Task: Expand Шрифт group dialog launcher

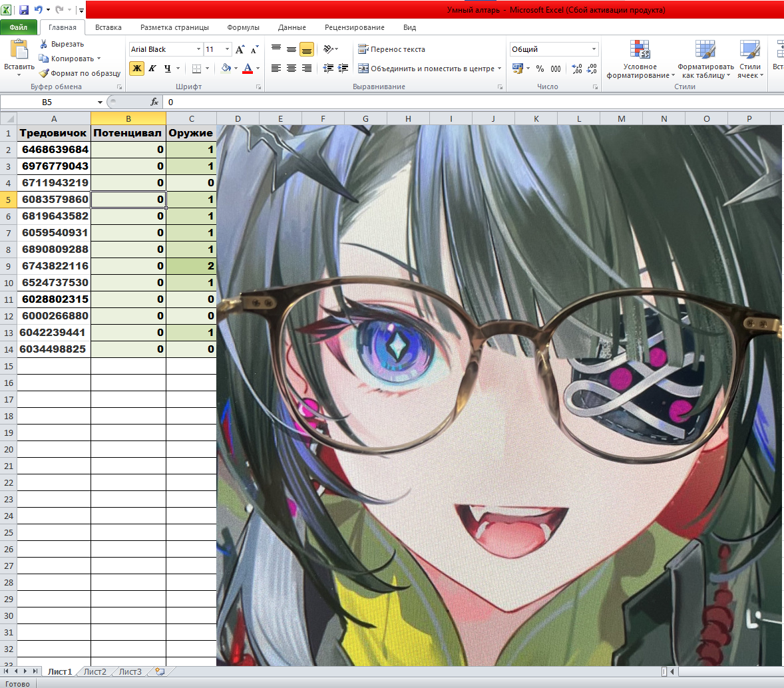Action: tap(258, 87)
